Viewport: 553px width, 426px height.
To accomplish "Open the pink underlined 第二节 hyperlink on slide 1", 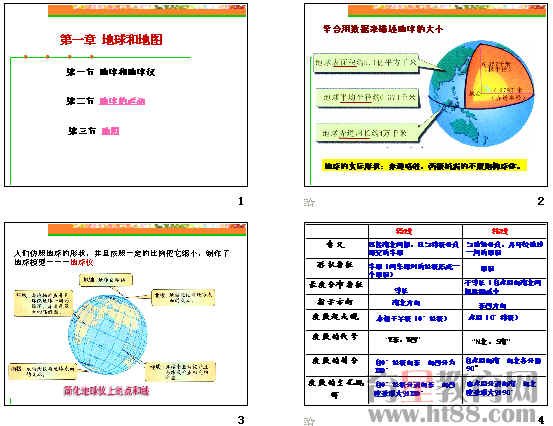I will 122,101.
